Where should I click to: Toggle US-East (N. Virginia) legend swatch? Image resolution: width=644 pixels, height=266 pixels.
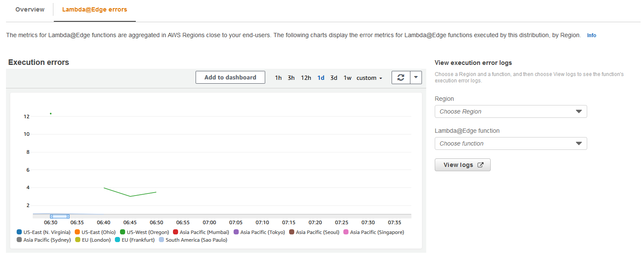coord(19,232)
